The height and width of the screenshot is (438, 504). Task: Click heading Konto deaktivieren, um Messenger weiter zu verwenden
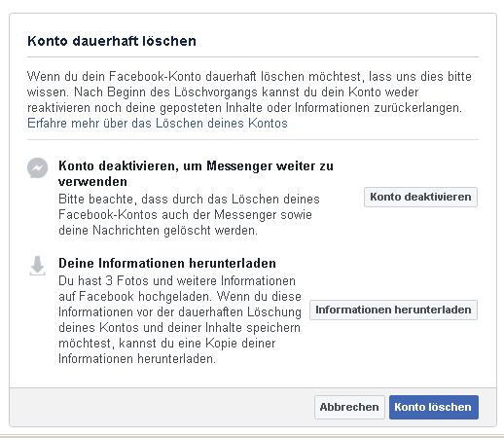(x=196, y=173)
